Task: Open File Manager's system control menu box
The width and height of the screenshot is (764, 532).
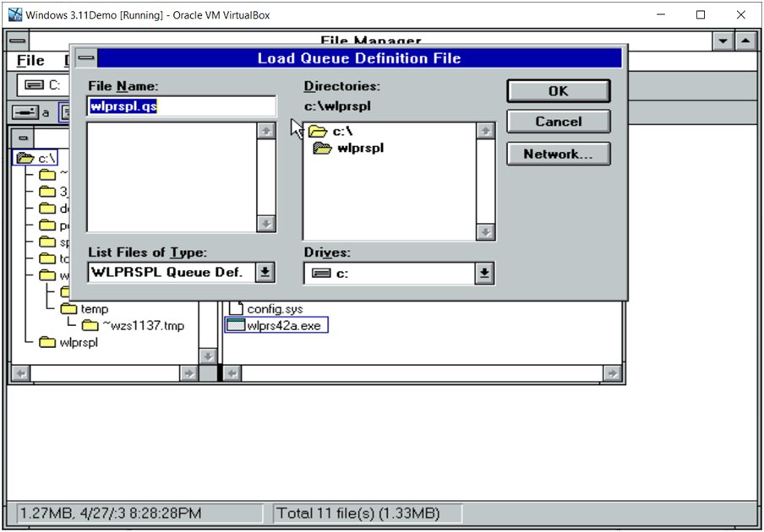Action: 17,41
